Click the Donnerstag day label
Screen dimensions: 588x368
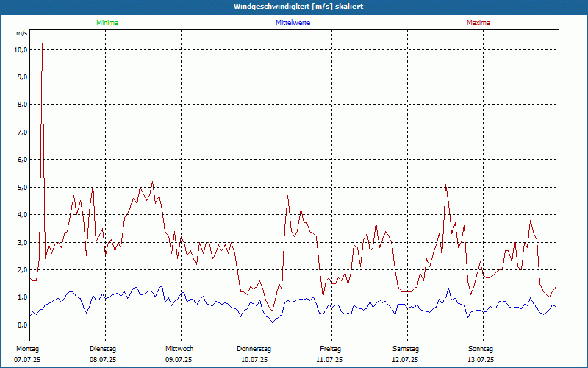pos(254,349)
